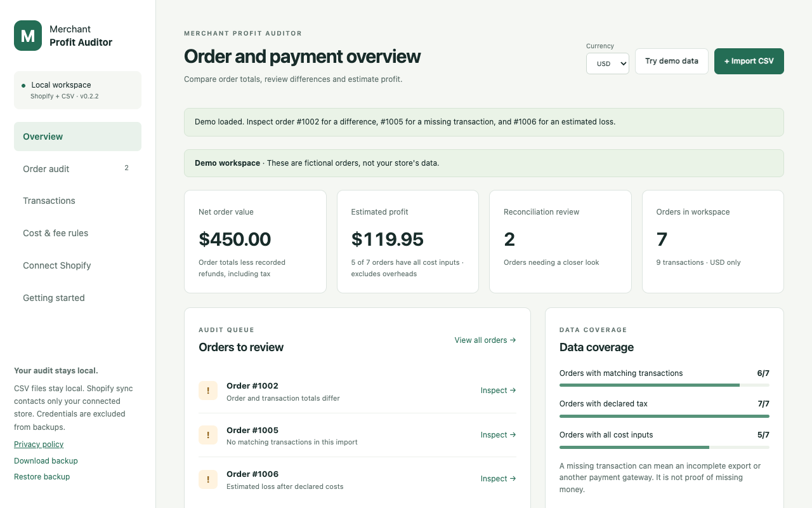Click the 7/7 declared tax value
This screenshot has height=508, width=812.
(763, 404)
